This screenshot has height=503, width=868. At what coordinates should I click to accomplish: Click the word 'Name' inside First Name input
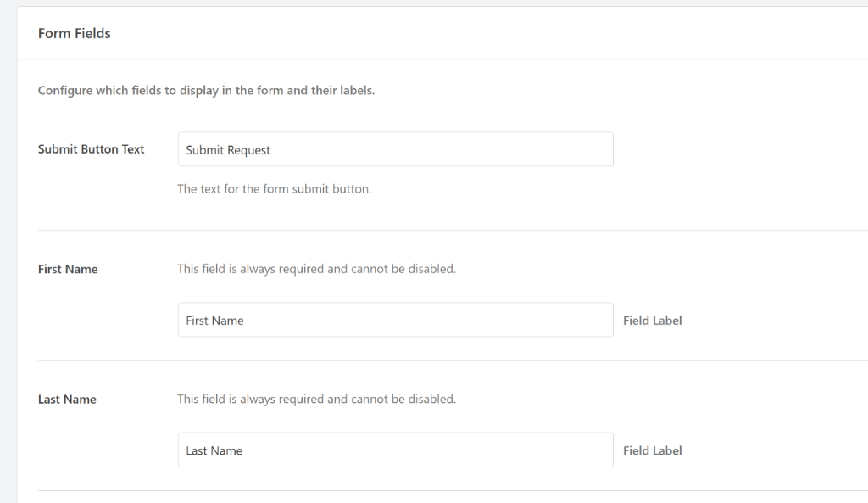(x=228, y=321)
